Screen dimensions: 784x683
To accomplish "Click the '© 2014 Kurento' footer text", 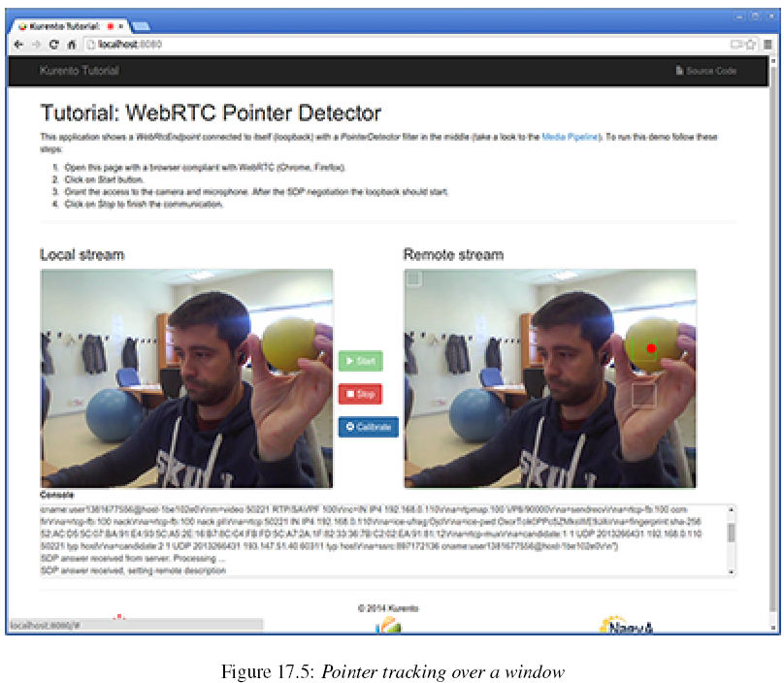I will (388, 608).
